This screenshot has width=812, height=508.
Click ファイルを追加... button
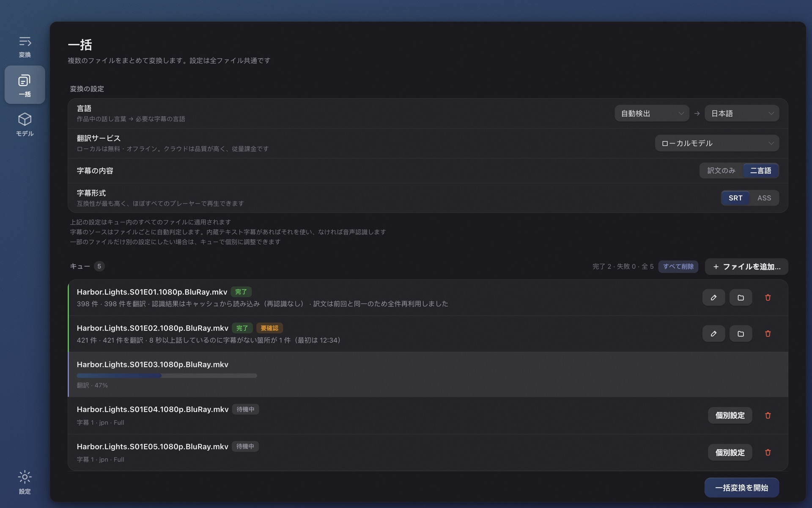[746, 267]
